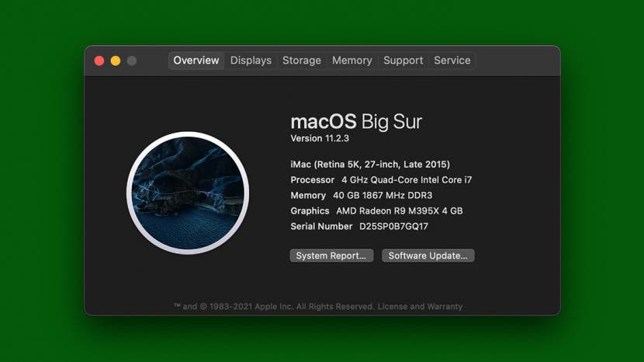Open the Support tab
644x362 pixels.
coord(403,61)
